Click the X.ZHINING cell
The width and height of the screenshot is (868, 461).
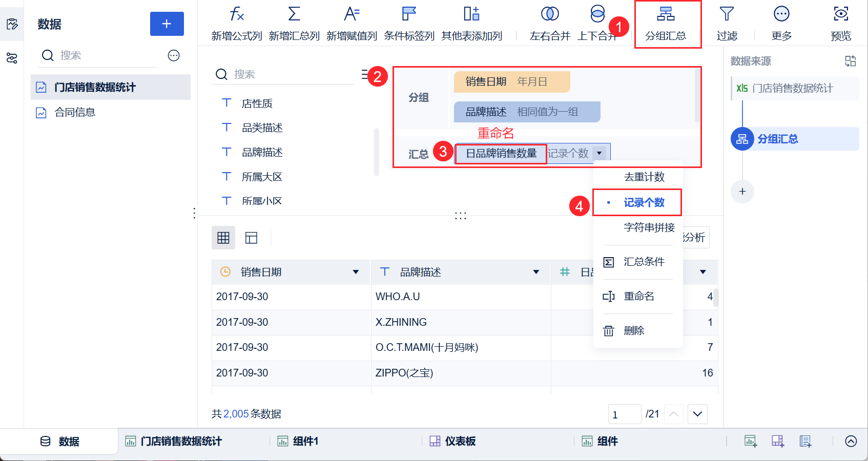coord(461,322)
